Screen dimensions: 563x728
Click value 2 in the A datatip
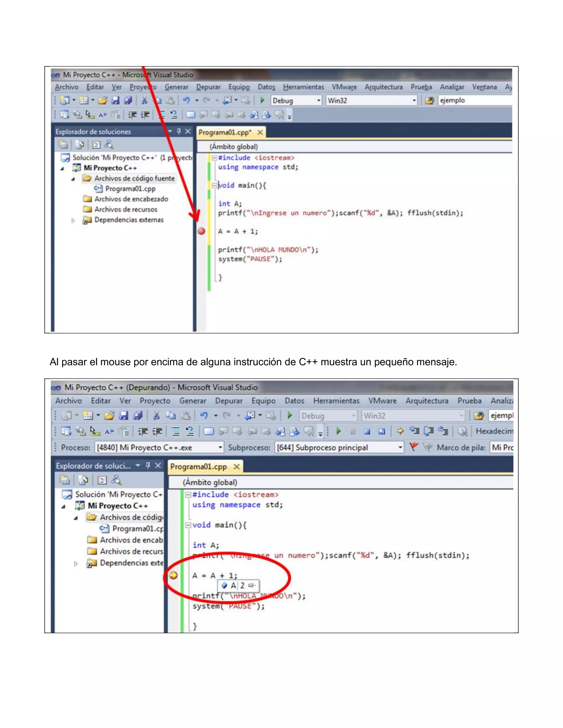pos(242,585)
